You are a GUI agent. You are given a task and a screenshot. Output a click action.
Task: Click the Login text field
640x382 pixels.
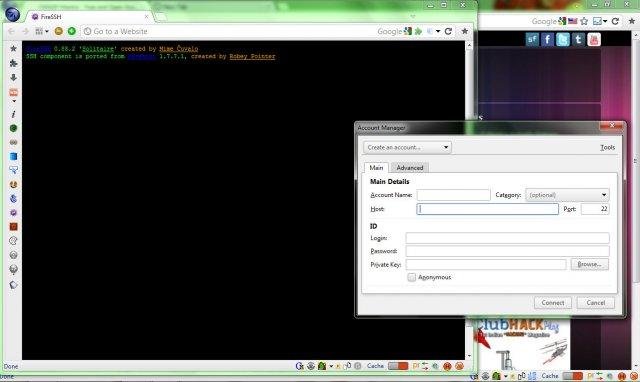[507, 238]
